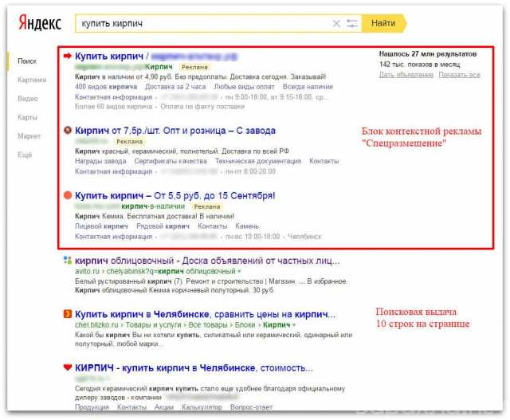Open 'Рядовой кирпич' sitelink

(x=163, y=226)
